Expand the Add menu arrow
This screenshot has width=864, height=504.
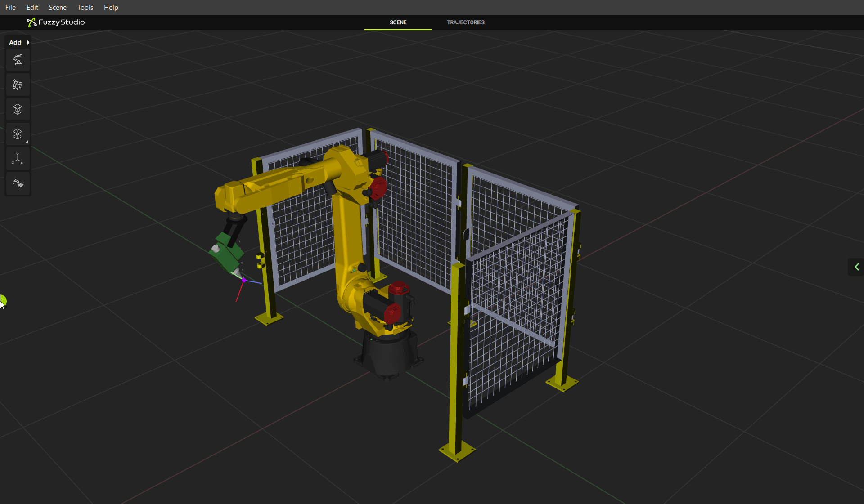point(28,42)
